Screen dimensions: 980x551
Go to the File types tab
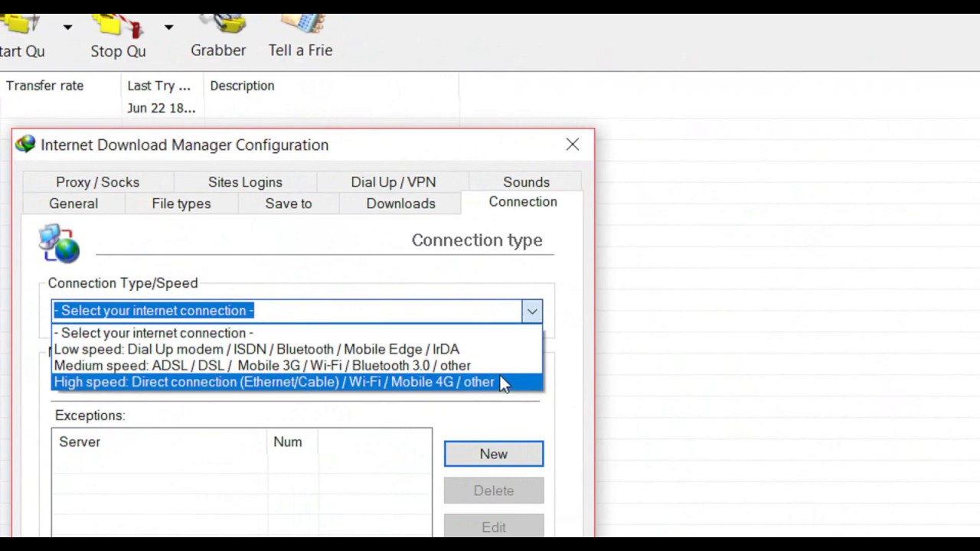(181, 204)
